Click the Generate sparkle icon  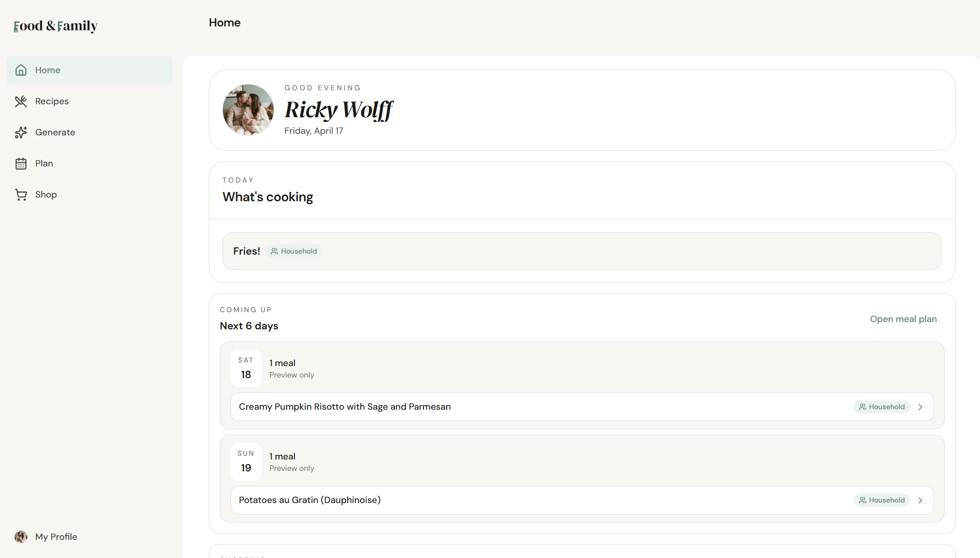pyautogui.click(x=21, y=132)
